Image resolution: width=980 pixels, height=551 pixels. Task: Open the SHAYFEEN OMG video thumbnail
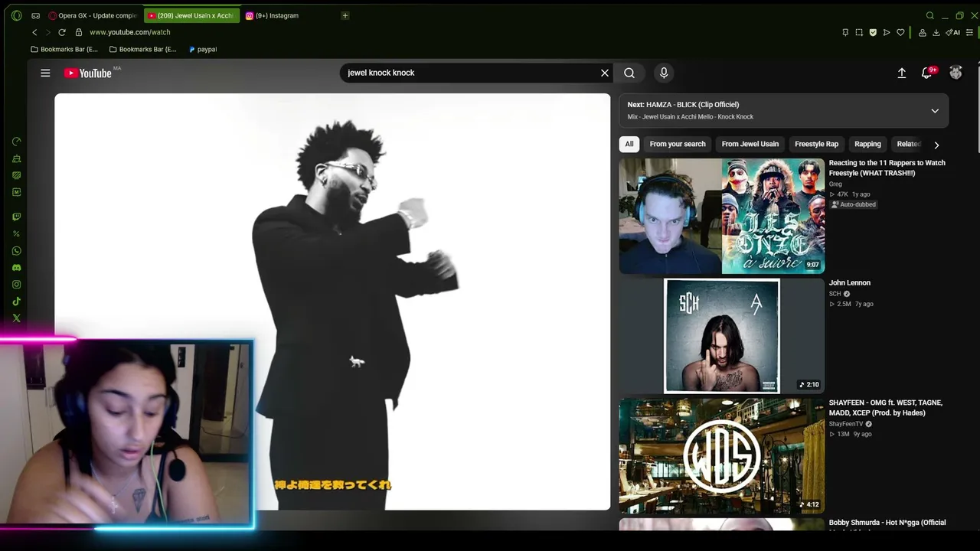click(x=722, y=456)
